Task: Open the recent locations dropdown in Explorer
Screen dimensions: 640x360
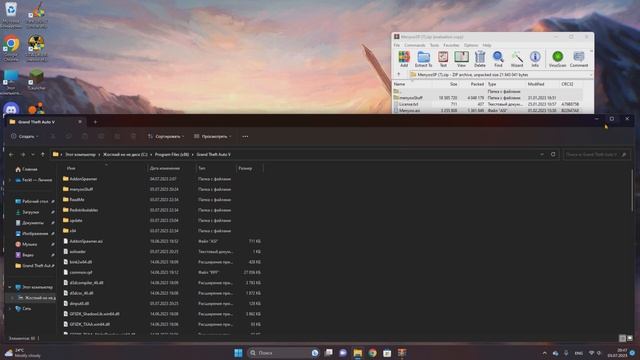Action: click(33, 155)
